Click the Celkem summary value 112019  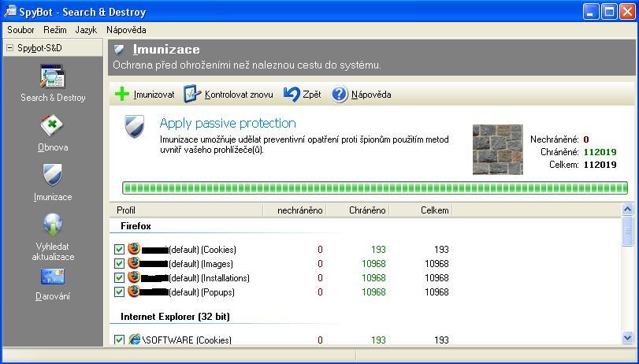[x=600, y=165]
